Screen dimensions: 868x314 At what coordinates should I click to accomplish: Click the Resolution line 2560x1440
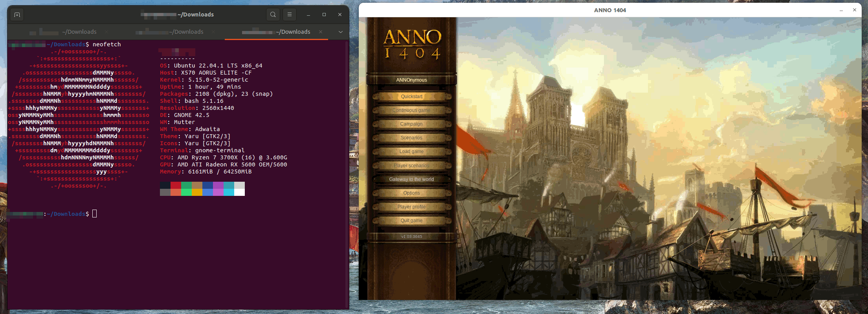(197, 108)
